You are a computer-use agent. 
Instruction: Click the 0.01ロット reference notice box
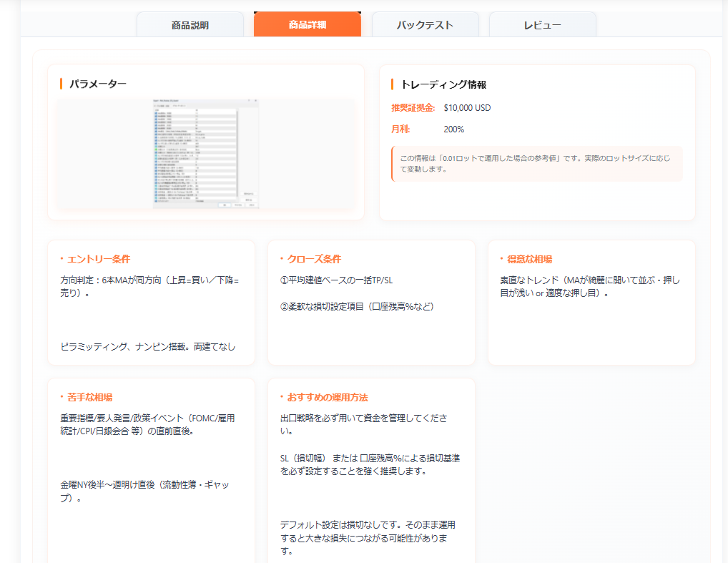click(536, 163)
